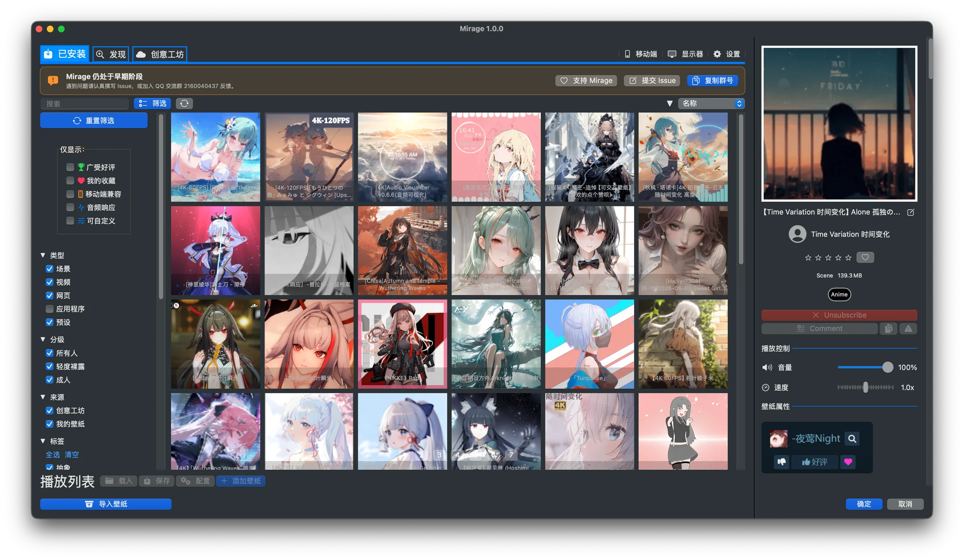Click the 取消 cancel button
Image resolution: width=964 pixels, height=560 pixels.
click(x=905, y=504)
